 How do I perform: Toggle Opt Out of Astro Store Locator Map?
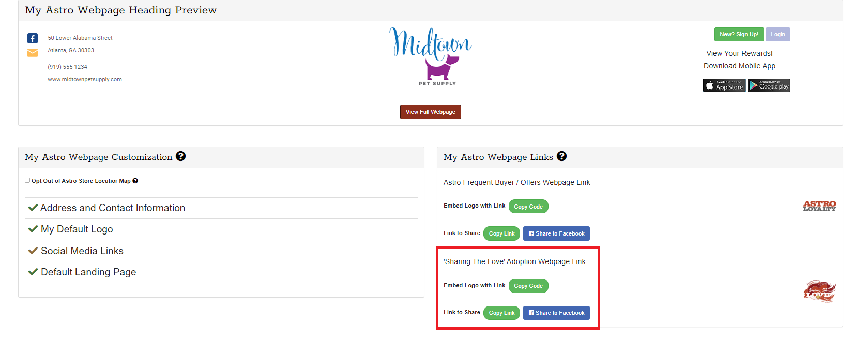27,180
